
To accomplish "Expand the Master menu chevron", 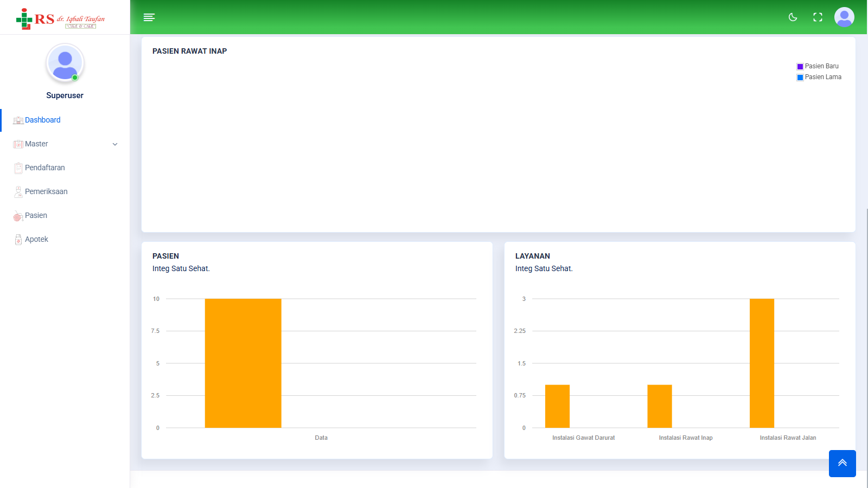I will tap(115, 144).
